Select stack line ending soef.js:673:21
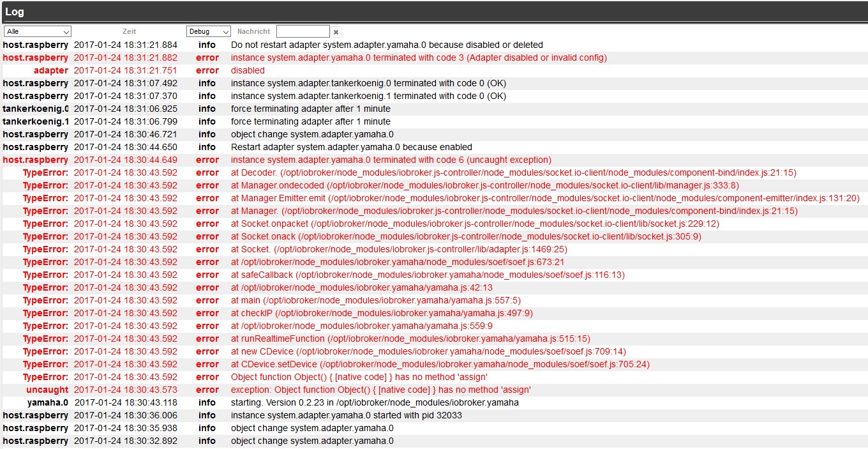Image resolution: width=868 pixels, height=449 pixels. [398, 263]
